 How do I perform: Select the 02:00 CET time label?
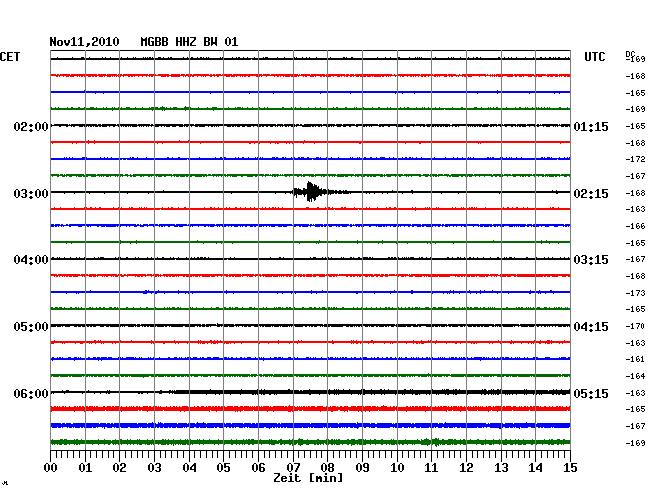31,126
